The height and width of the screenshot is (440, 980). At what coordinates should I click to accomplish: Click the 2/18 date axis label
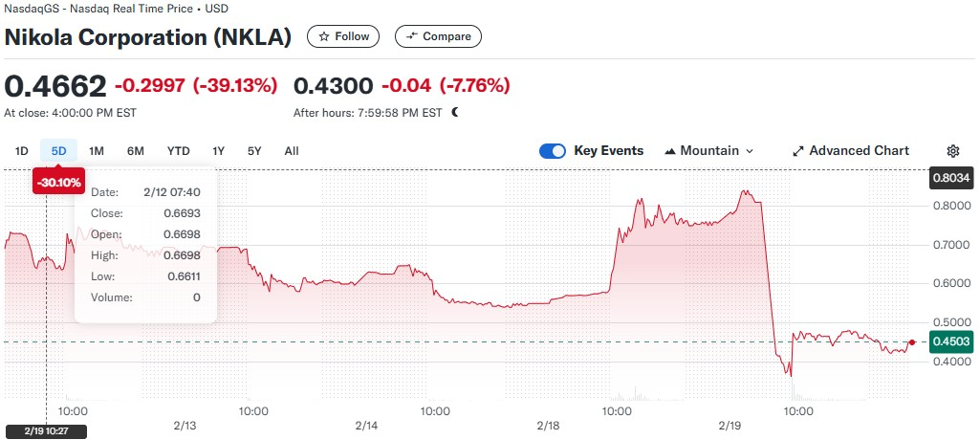(x=548, y=426)
